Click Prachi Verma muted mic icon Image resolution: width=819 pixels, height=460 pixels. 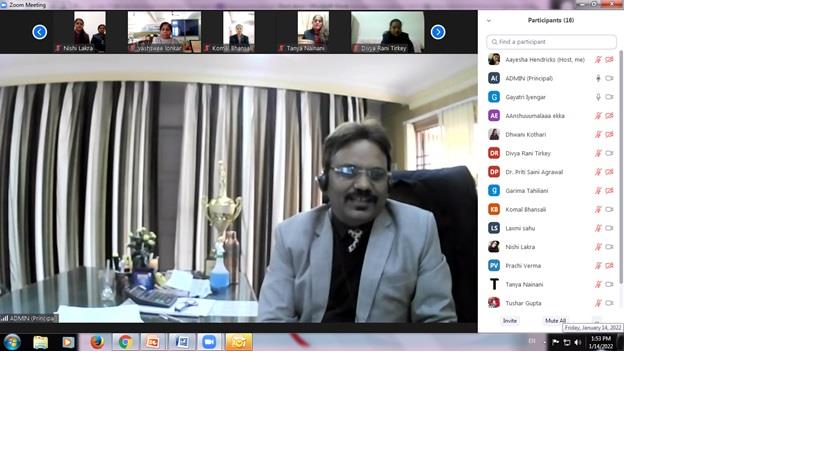point(598,266)
